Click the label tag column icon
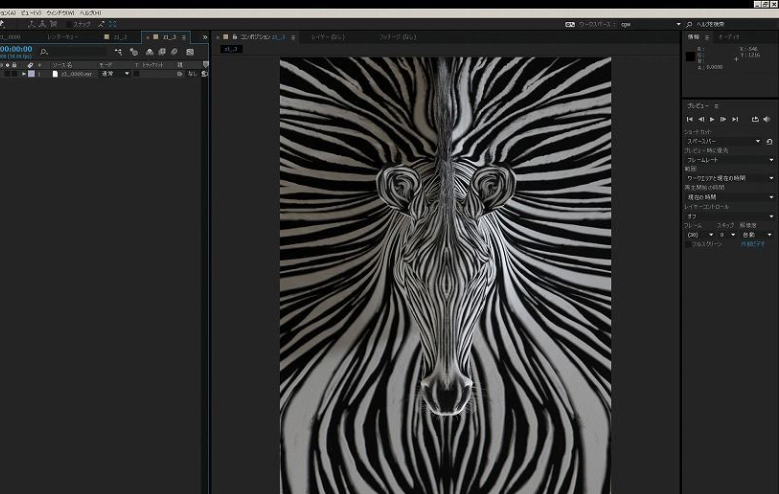Image resolution: width=779 pixels, height=494 pixels. coord(30,65)
